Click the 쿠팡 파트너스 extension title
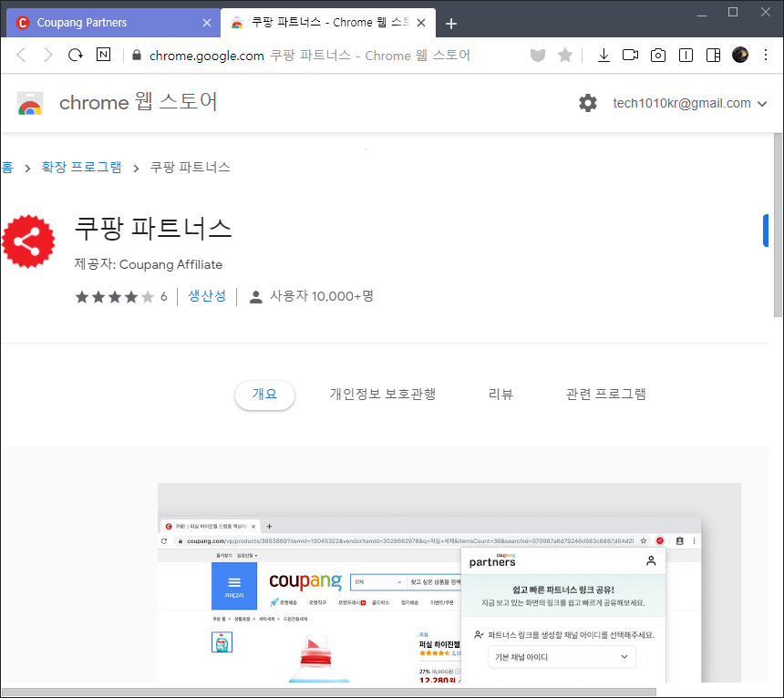The width and height of the screenshot is (784, 698). (153, 229)
